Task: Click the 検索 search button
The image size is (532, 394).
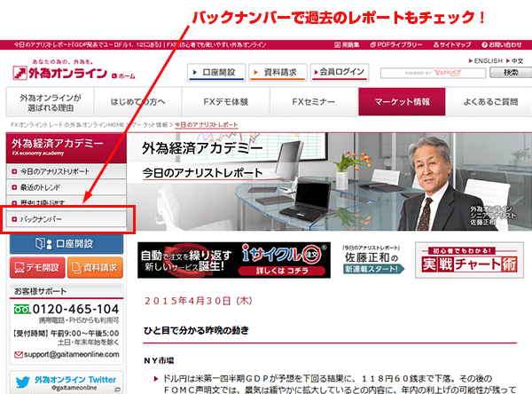Action: (511, 73)
